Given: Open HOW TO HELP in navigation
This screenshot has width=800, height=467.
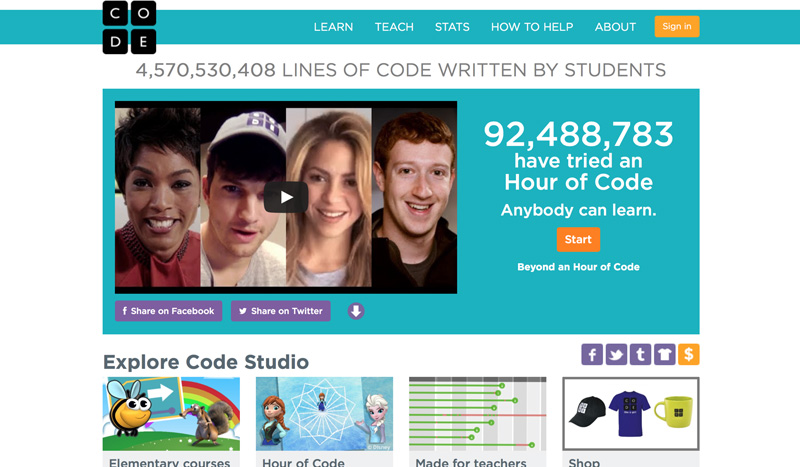Looking at the screenshot, I should coord(532,27).
